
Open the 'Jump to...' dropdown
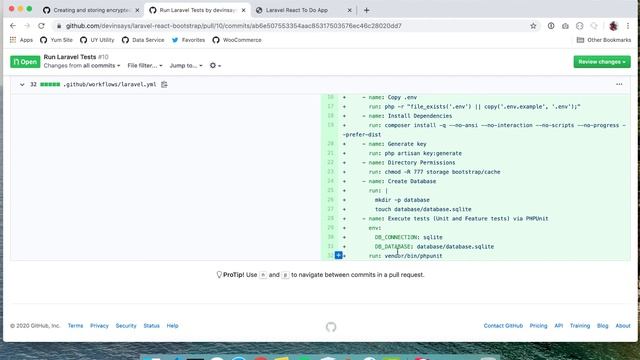pos(186,66)
